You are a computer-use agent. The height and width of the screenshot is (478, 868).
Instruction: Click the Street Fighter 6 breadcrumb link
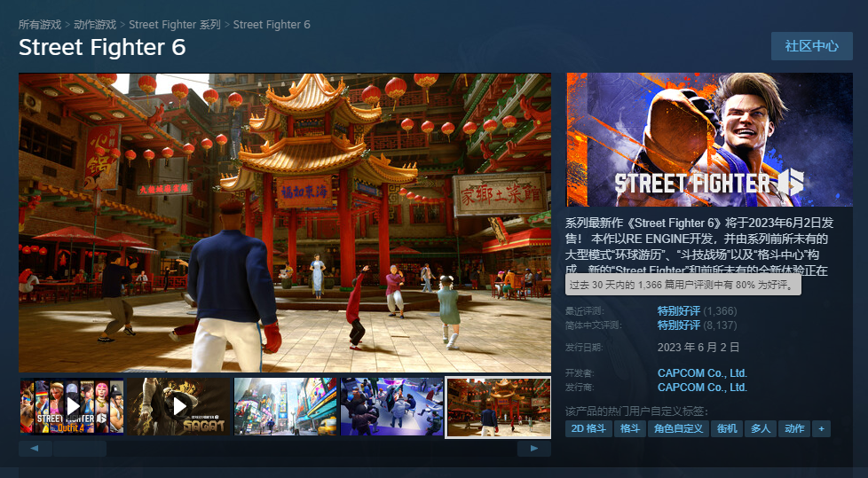[272, 24]
